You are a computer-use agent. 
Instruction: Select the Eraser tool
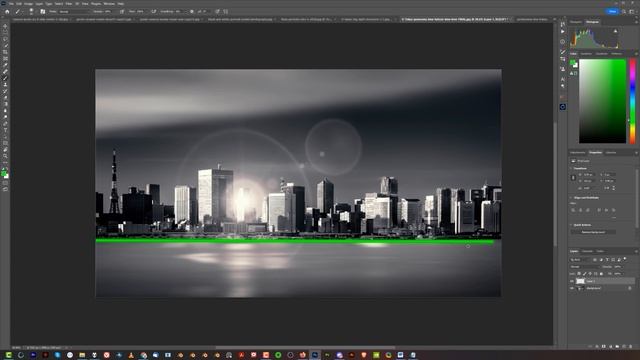pyautogui.click(x=5, y=98)
